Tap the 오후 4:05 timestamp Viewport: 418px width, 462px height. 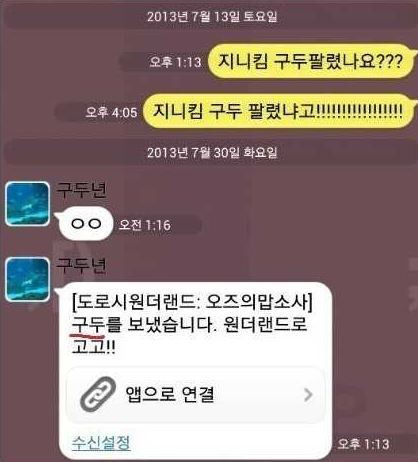(111, 112)
